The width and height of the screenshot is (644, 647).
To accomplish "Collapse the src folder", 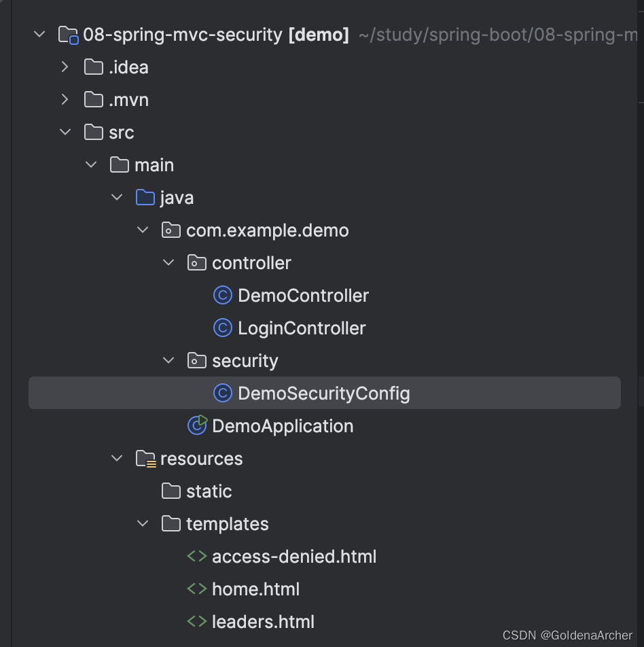I will [65, 133].
